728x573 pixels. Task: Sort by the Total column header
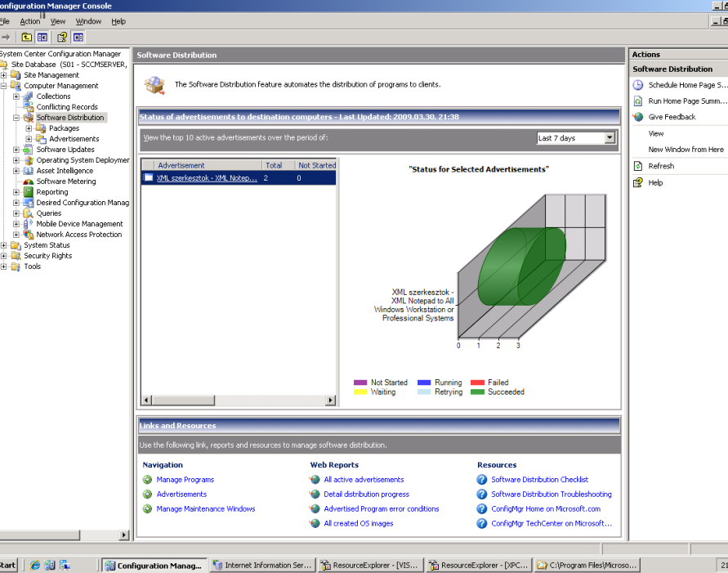278,165
